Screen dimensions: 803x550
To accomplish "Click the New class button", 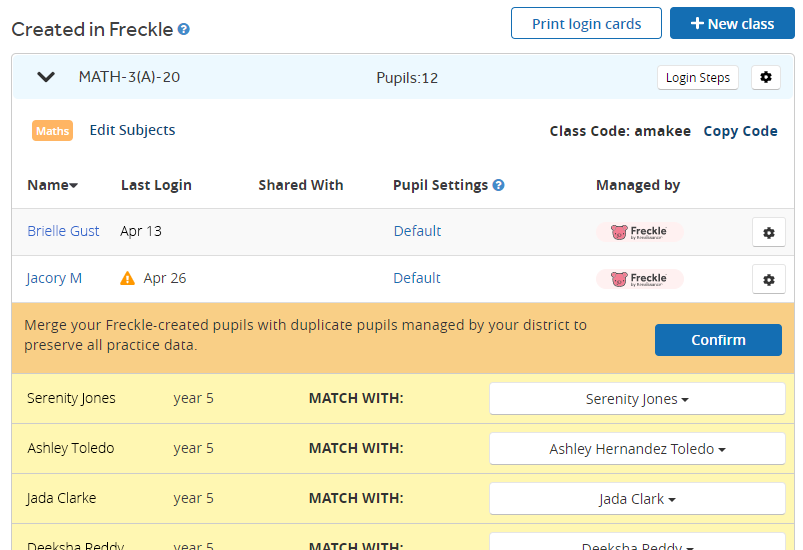I will click(x=732, y=24).
